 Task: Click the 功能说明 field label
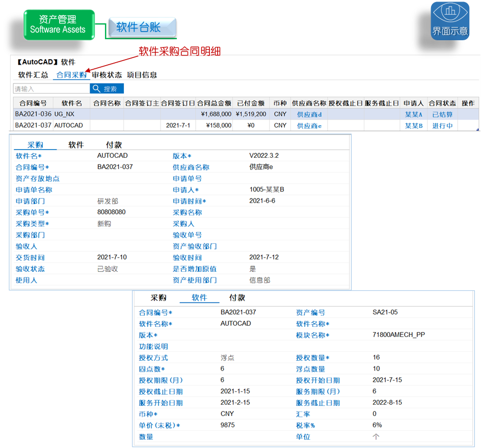click(153, 347)
